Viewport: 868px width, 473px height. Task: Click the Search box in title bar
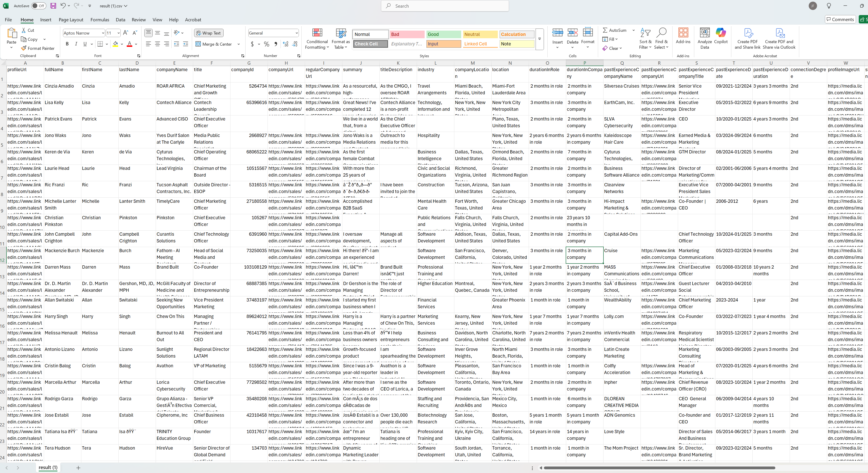click(445, 6)
